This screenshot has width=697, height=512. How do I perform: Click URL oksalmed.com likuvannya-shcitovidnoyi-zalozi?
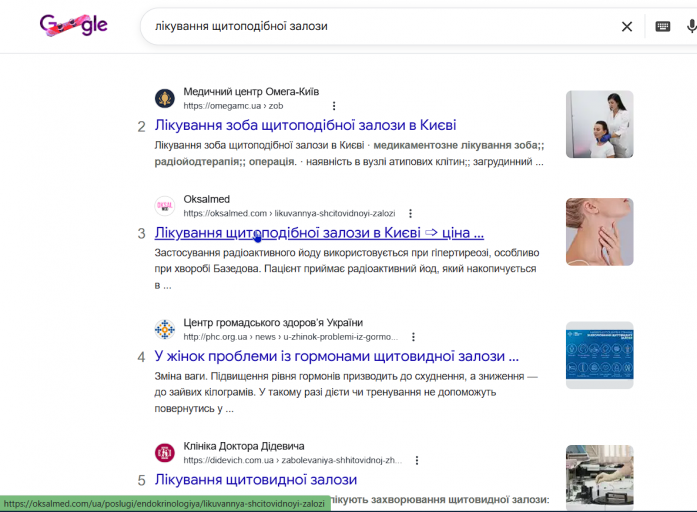tap(289, 213)
